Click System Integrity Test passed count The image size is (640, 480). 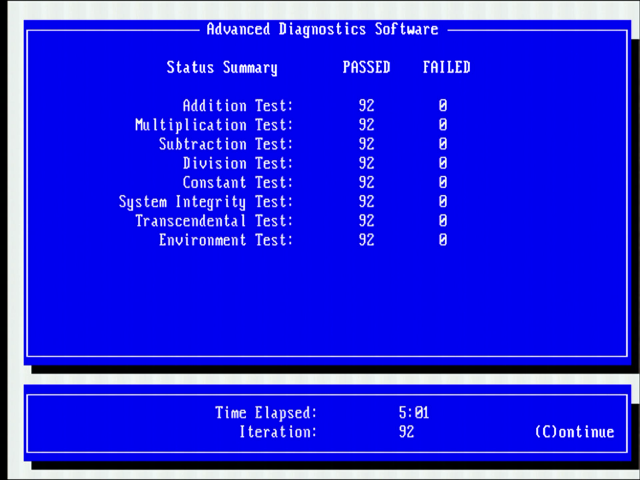(367, 202)
